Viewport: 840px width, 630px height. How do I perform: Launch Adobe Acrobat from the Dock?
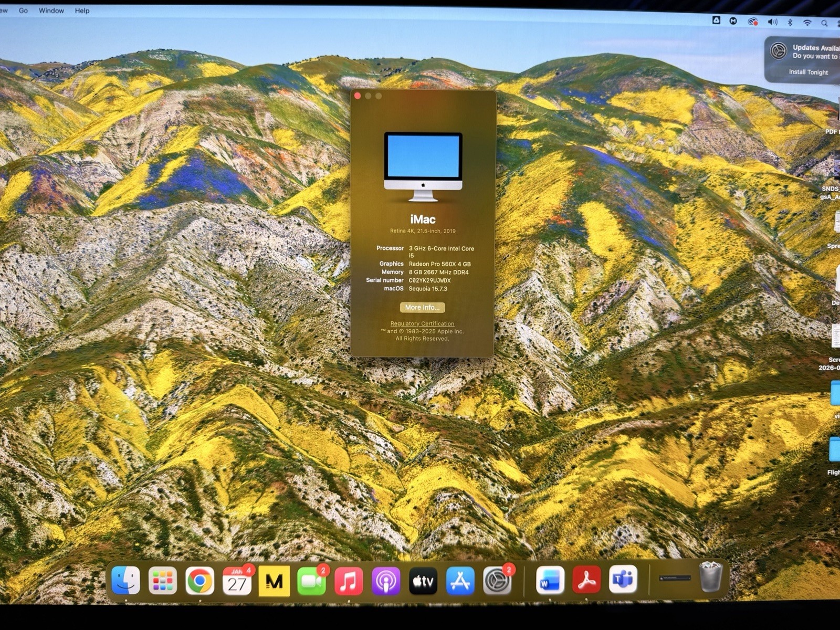[586, 580]
